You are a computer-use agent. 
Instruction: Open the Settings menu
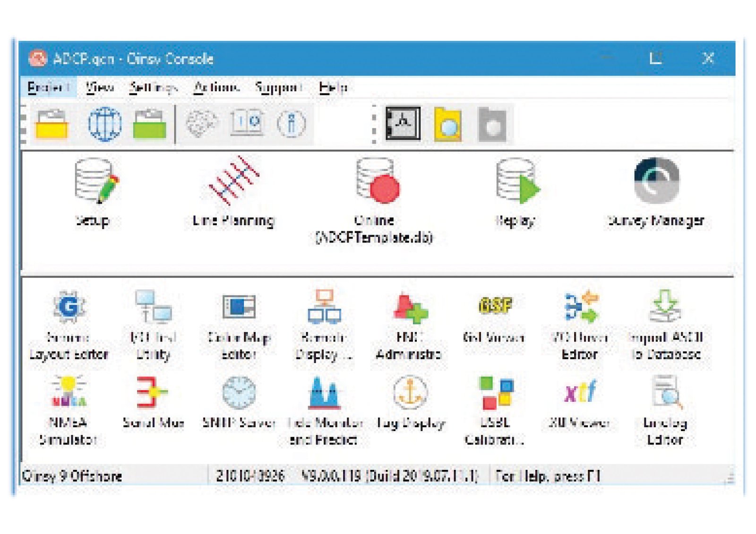pos(153,87)
